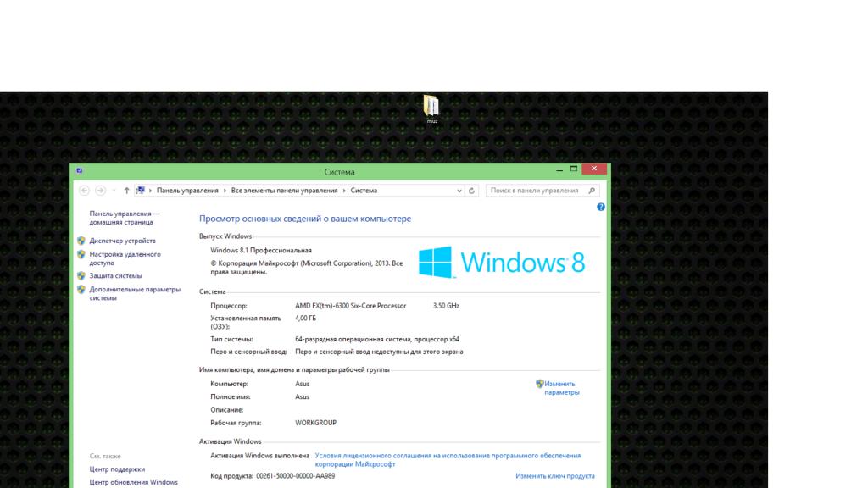Open Все элементы панели управления breadcrumb
Viewport: 868px width, 488px height.
(284, 191)
